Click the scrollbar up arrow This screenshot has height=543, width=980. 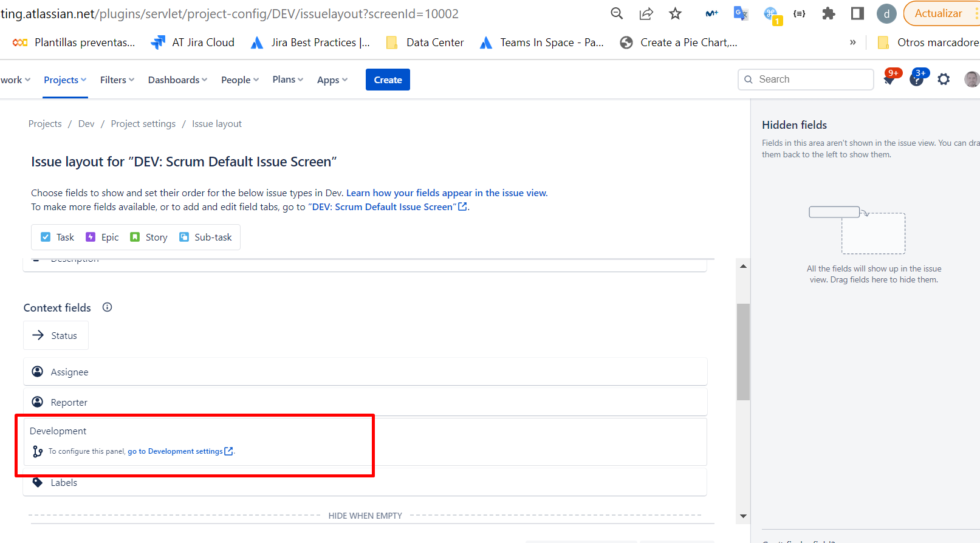(x=743, y=267)
